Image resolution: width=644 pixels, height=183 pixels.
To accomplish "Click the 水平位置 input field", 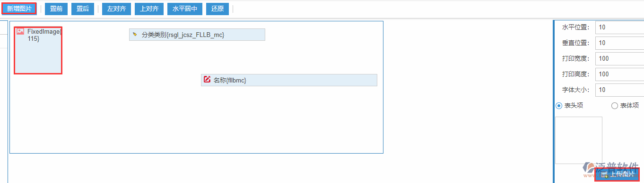I will point(619,27).
